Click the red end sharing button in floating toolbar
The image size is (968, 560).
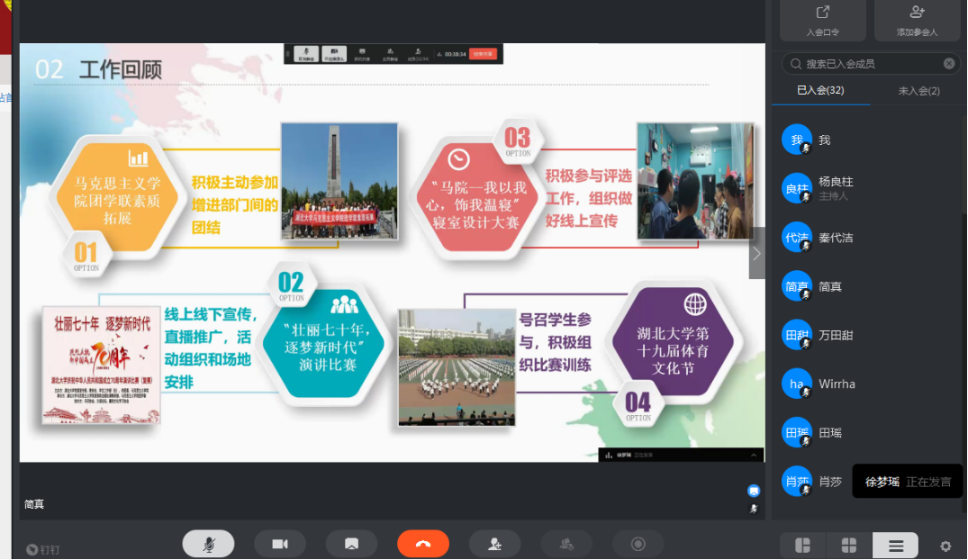(483, 54)
